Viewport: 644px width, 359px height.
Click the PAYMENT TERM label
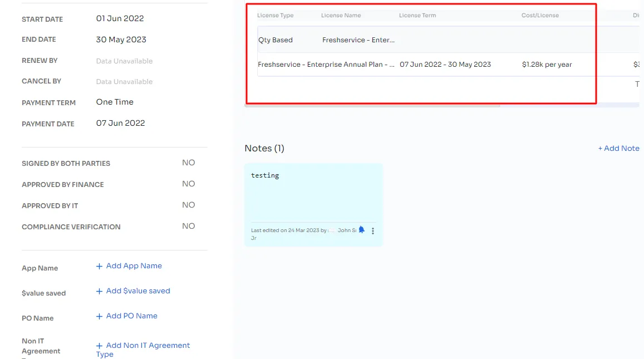(48, 102)
